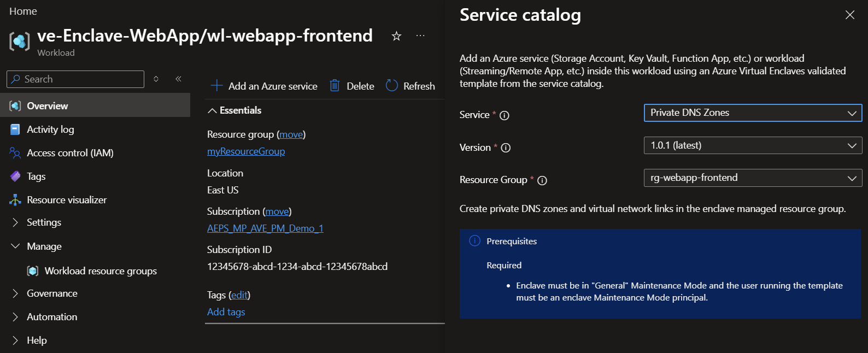This screenshot has height=353, width=868.
Task: Select Overview in the sidebar menu
Action: (95, 105)
